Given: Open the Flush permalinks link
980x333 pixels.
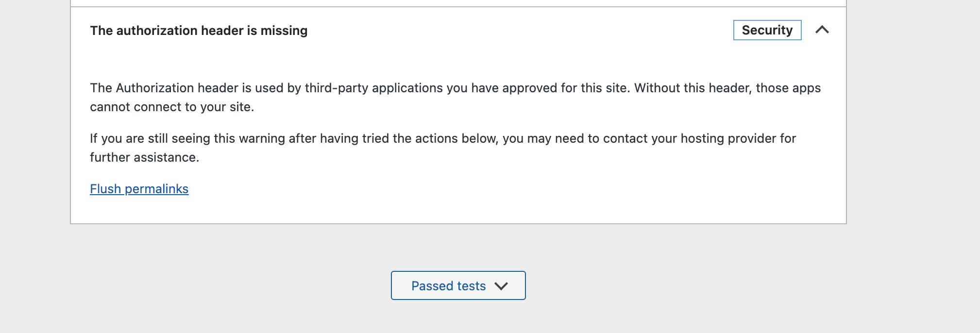Looking at the screenshot, I should pyautogui.click(x=139, y=189).
